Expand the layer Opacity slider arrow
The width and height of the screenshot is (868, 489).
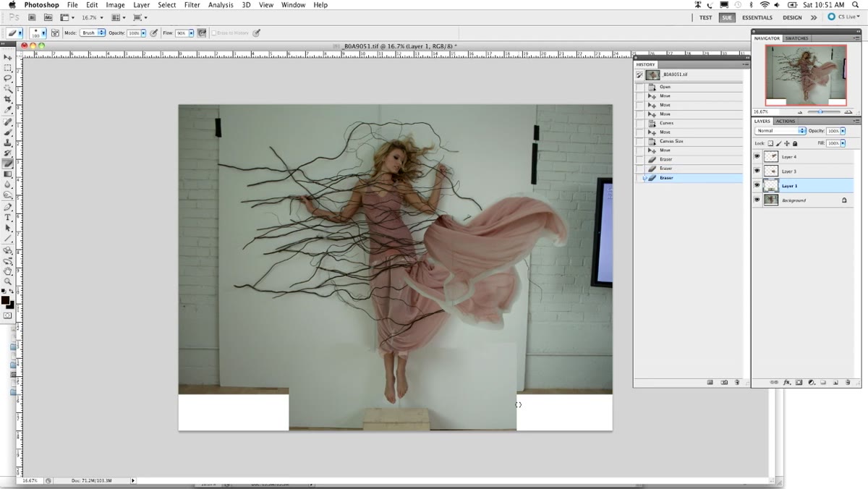point(843,131)
